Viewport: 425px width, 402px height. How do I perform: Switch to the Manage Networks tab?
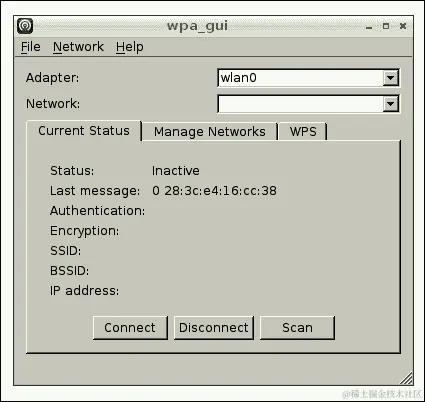(210, 132)
